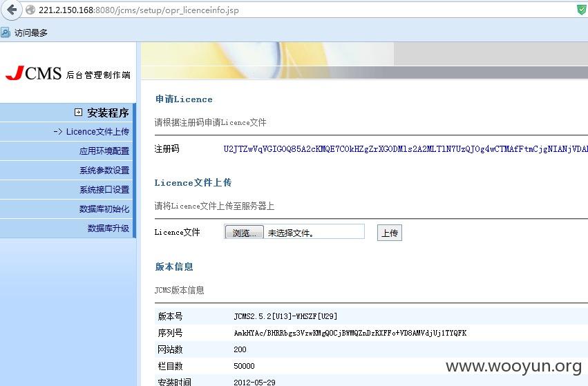
Task: Click the globe site identity icon
Action: point(30,10)
